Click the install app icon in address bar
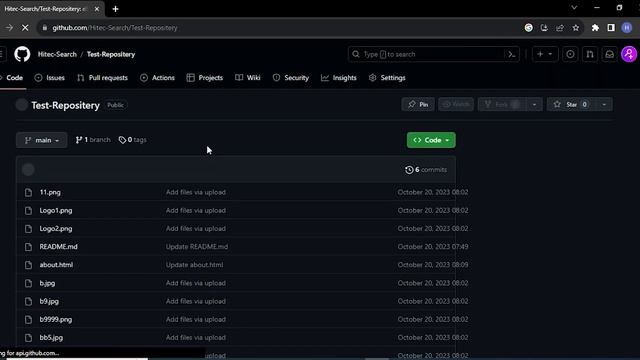This screenshot has width=640, height=360. click(544, 28)
